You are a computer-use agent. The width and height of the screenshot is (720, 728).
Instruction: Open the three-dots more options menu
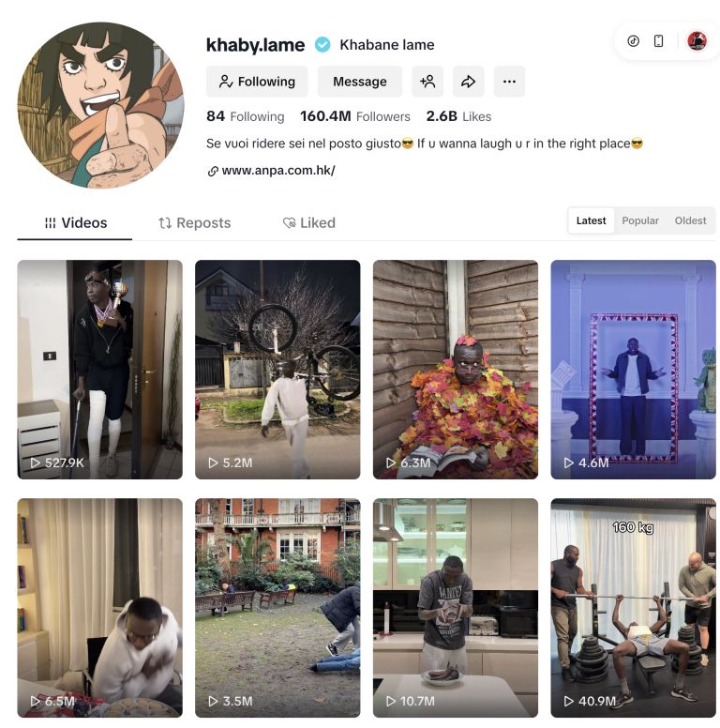tap(509, 82)
